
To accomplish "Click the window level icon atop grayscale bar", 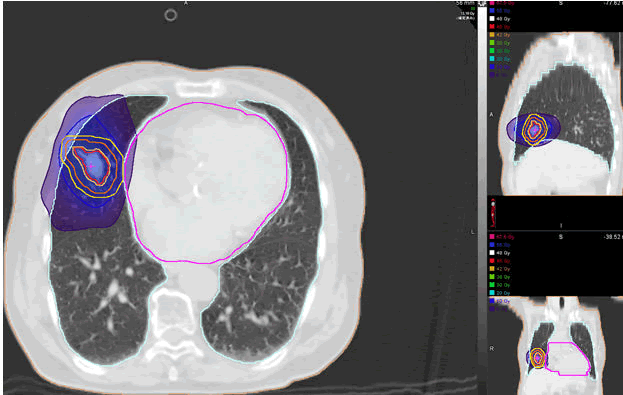I will (x=483, y=3).
